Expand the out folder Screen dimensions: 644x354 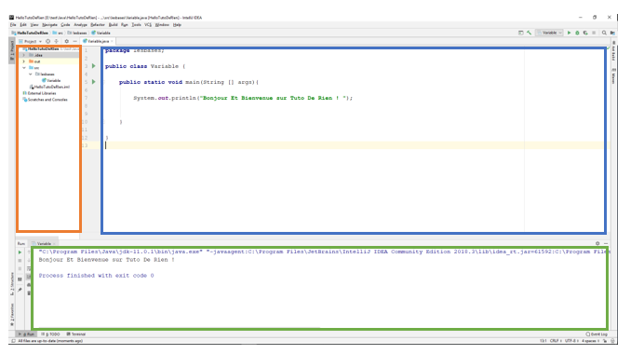(x=24, y=61)
